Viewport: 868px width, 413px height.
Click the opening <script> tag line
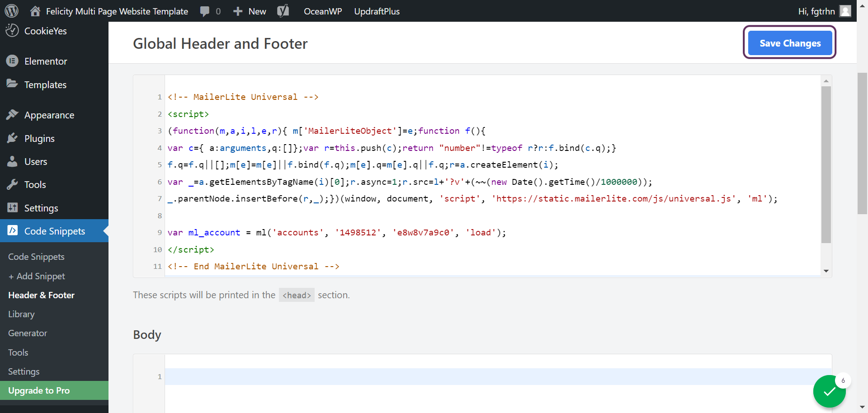188,114
